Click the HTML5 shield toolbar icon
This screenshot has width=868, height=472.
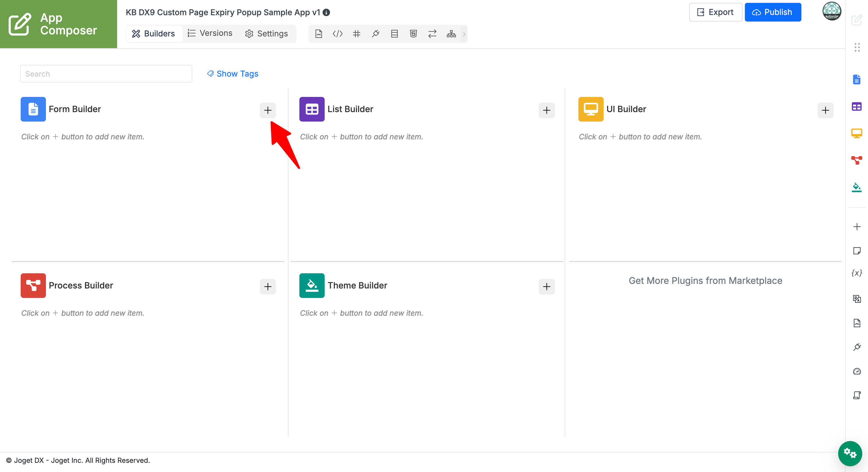point(413,34)
